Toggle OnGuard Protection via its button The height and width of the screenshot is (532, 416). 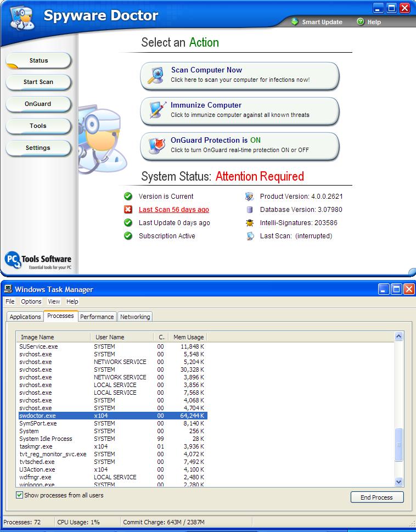pyautogui.click(x=240, y=146)
